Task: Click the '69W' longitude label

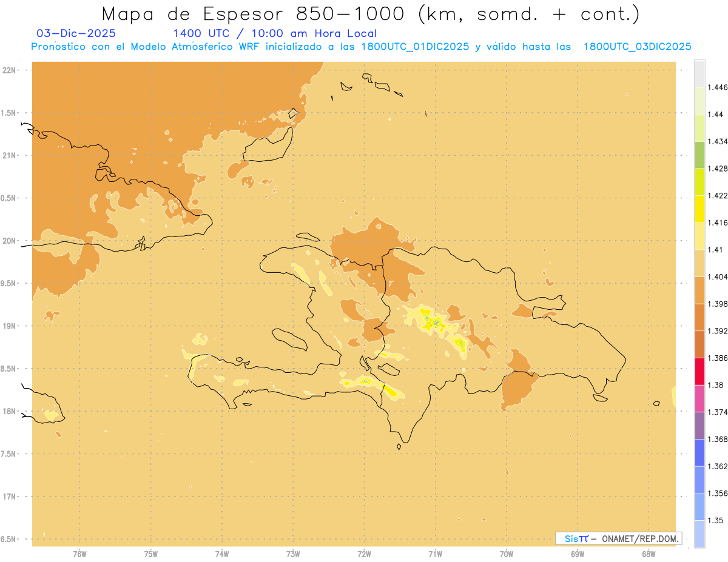Action: [578, 554]
